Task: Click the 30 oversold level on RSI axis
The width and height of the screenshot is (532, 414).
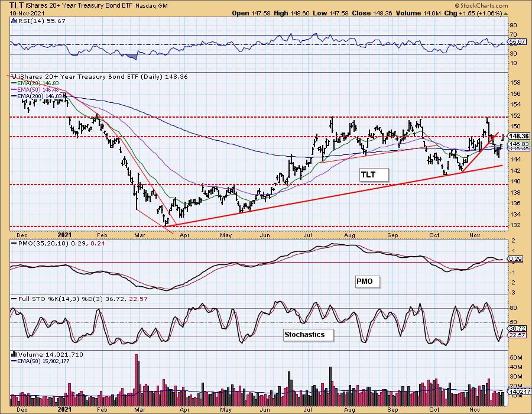Action: (513, 54)
